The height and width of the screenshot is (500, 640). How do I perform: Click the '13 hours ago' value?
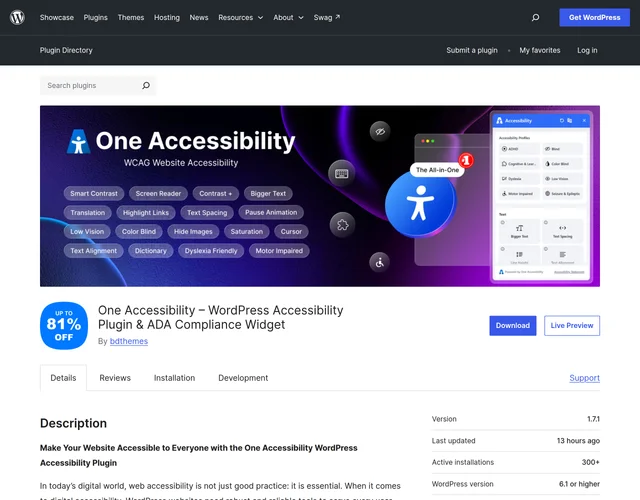(578, 441)
